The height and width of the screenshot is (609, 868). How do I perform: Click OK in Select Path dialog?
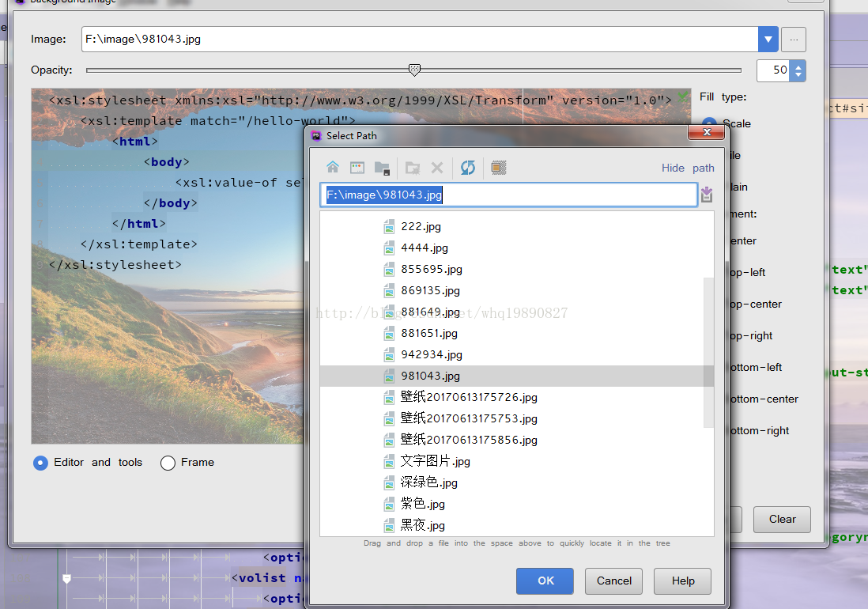(x=545, y=581)
